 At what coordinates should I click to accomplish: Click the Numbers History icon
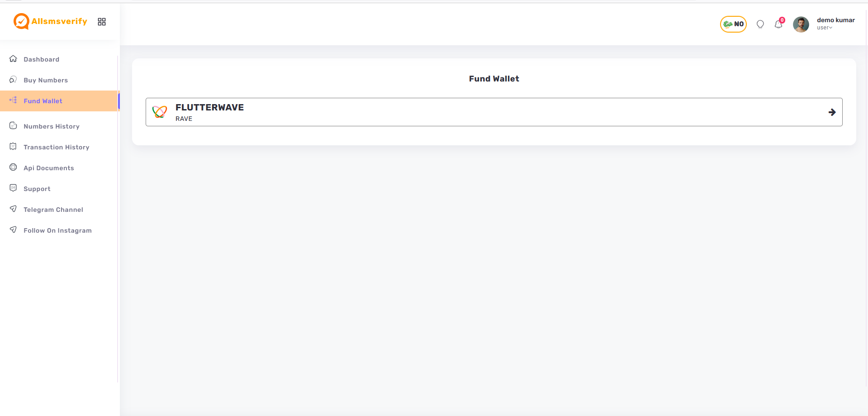(x=13, y=126)
